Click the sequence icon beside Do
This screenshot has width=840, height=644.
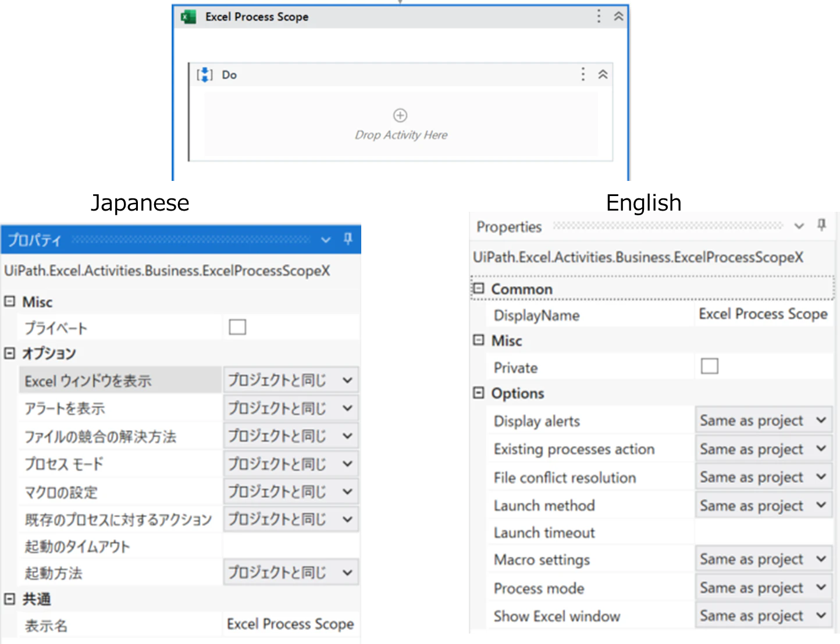(205, 75)
